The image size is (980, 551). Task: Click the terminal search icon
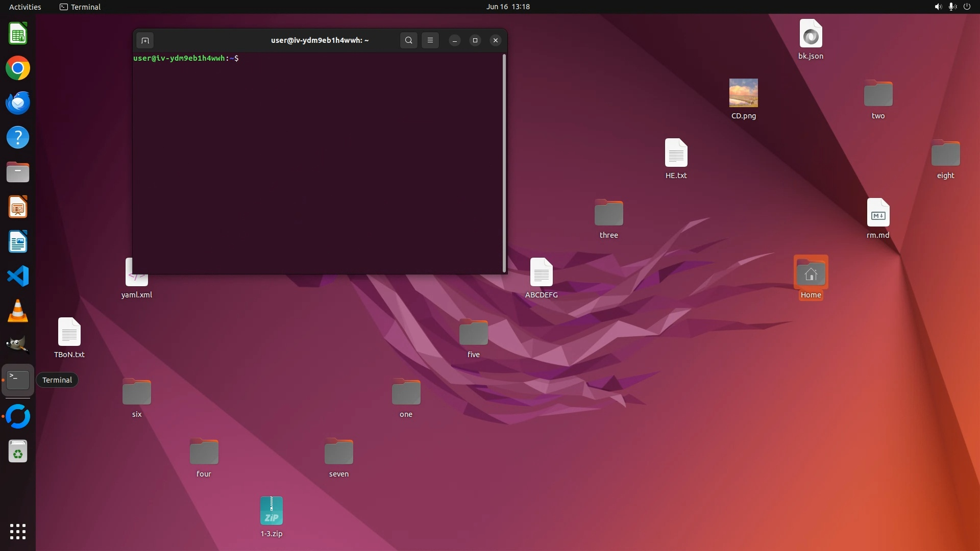(408, 40)
